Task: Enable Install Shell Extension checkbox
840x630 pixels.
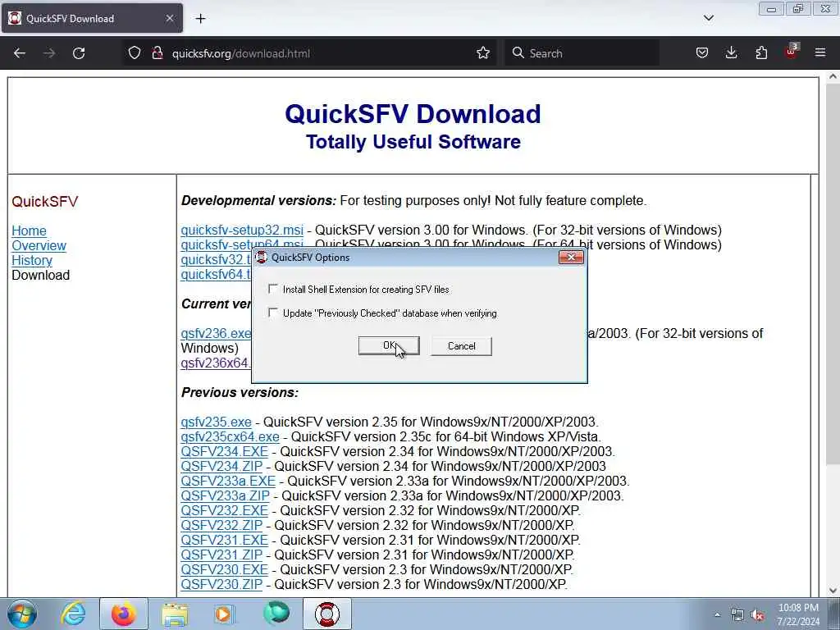Action: click(273, 289)
